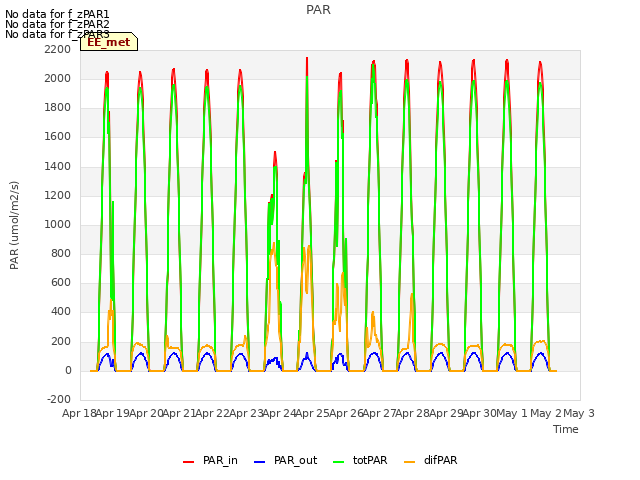
Task: Click the difPAR legend label
Action: [x=440, y=460]
